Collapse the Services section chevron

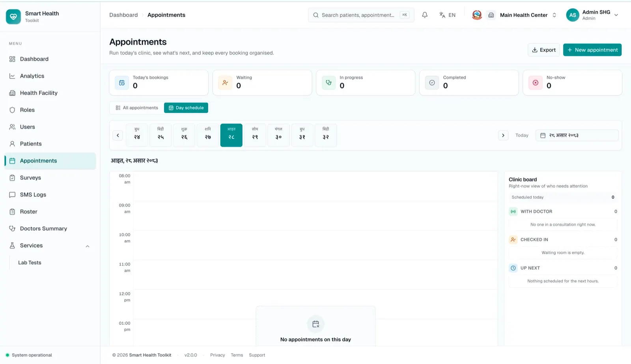click(x=88, y=246)
